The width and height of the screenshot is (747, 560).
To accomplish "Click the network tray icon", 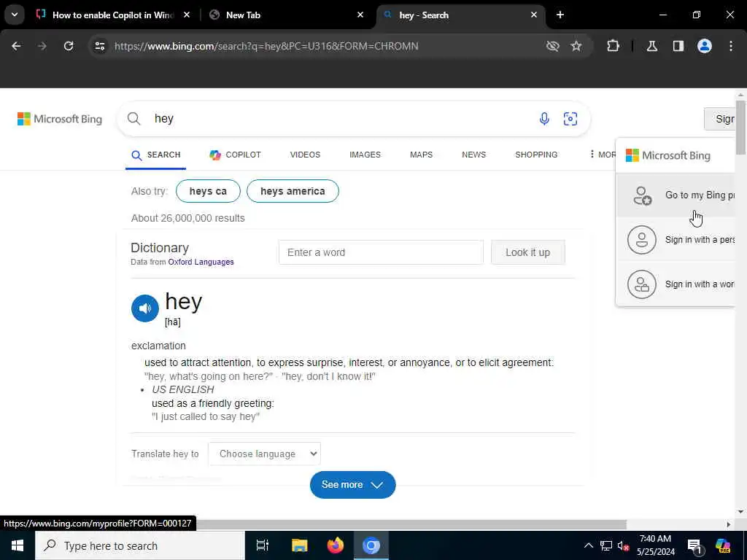I will click(606, 545).
